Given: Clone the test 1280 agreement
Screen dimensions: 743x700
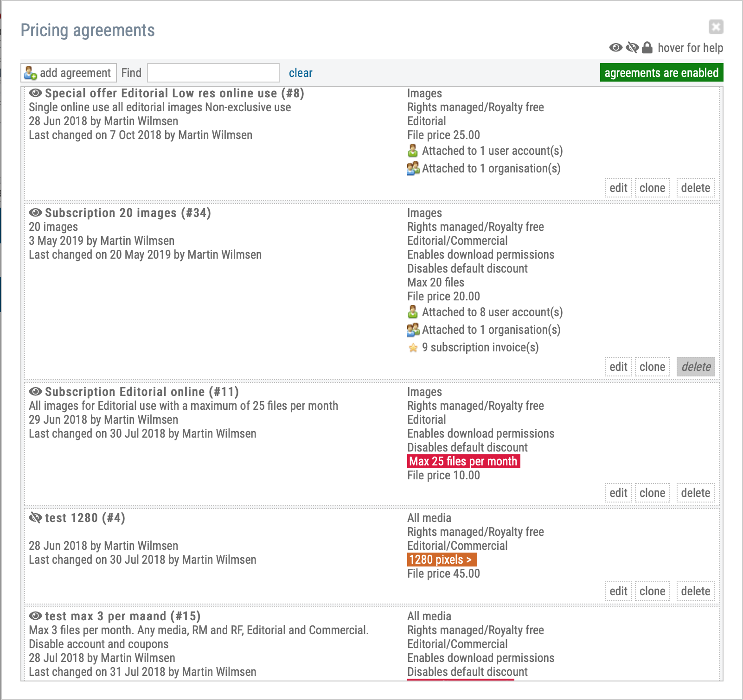Looking at the screenshot, I should [x=652, y=591].
